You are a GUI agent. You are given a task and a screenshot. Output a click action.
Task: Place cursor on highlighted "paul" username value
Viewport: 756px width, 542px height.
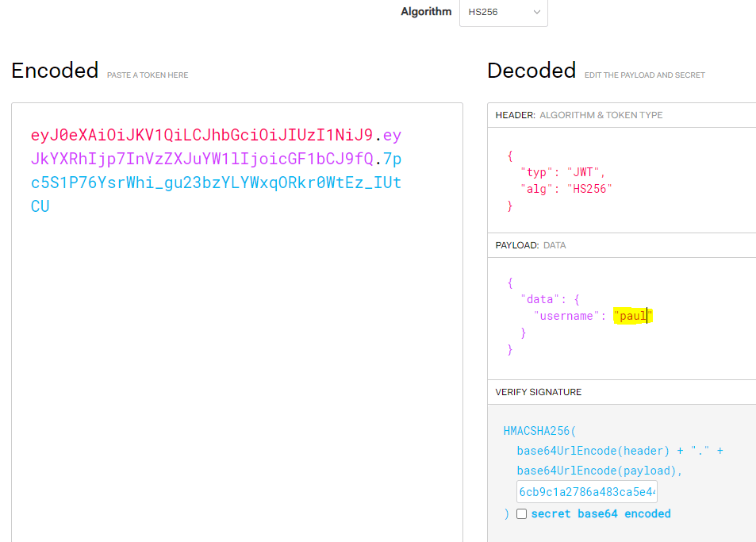tap(632, 316)
